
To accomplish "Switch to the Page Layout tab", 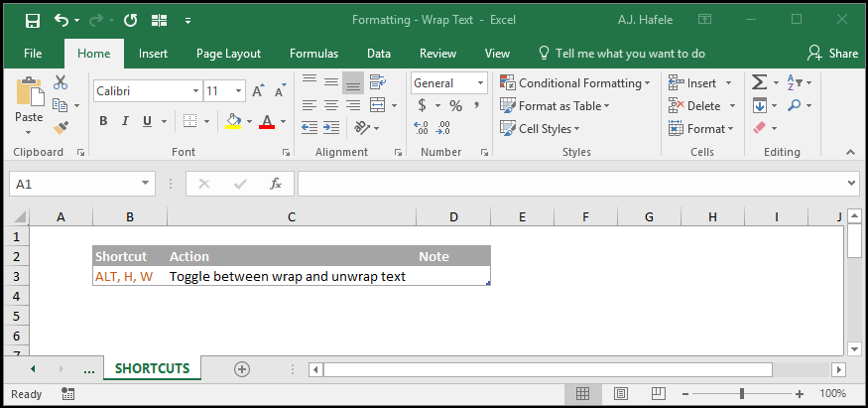I will coord(228,54).
